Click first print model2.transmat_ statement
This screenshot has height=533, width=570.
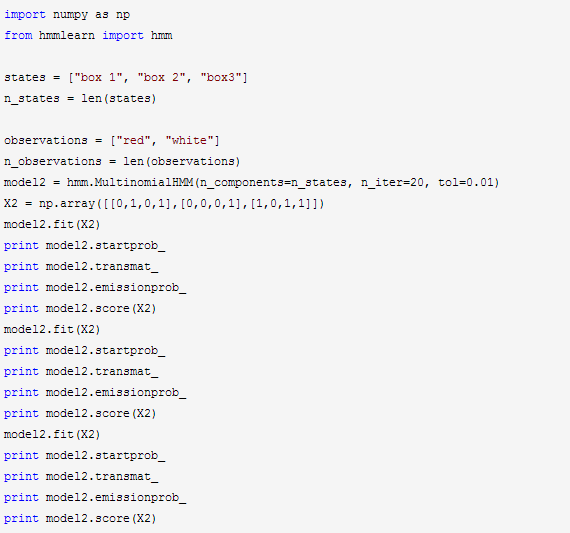pyautogui.click(x=81, y=266)
